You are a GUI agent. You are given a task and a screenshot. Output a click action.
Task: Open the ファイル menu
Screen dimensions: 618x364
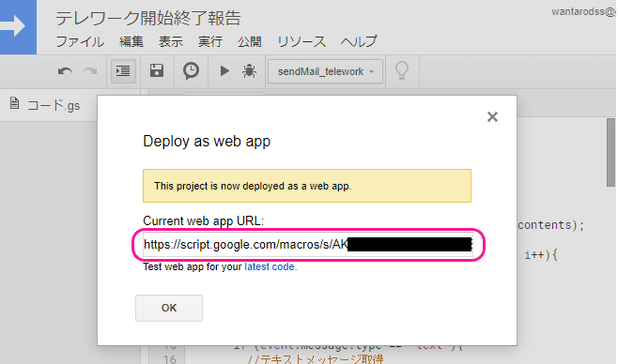point(80,41)
